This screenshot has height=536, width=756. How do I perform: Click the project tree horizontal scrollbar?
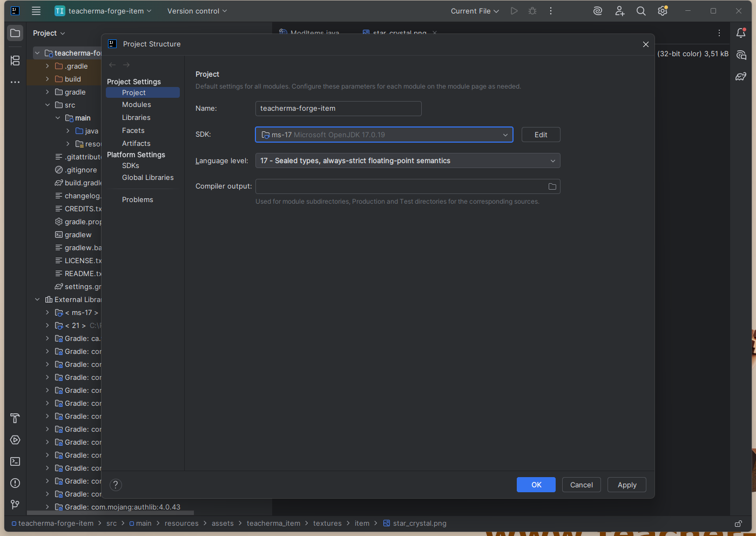[x=110, y=513]
